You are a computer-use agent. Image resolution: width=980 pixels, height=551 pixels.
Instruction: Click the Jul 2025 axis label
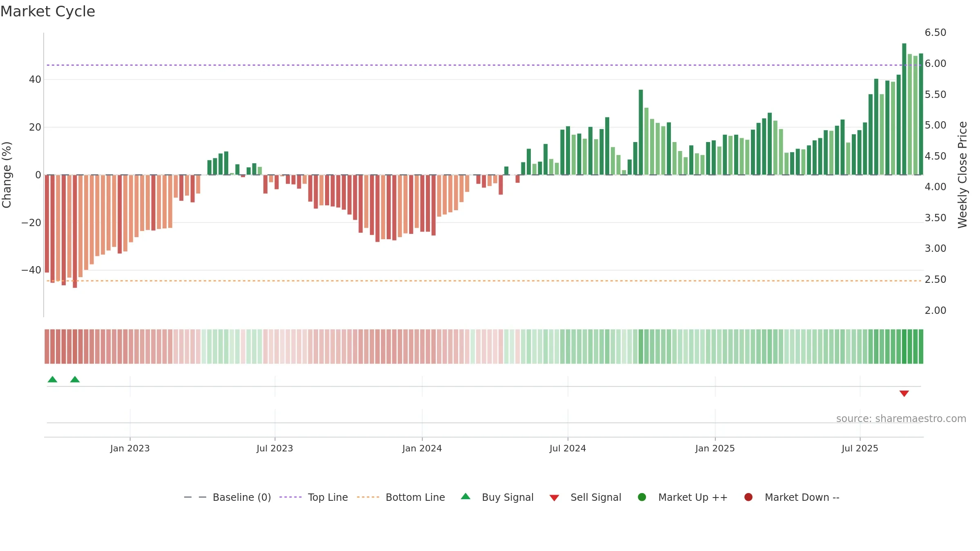(x=860, y=448)
